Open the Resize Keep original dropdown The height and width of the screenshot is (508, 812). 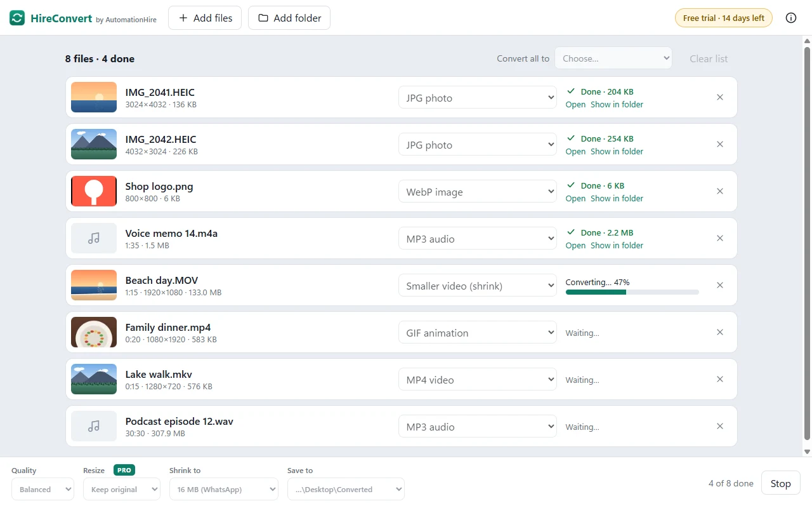[x=121, y=489]
